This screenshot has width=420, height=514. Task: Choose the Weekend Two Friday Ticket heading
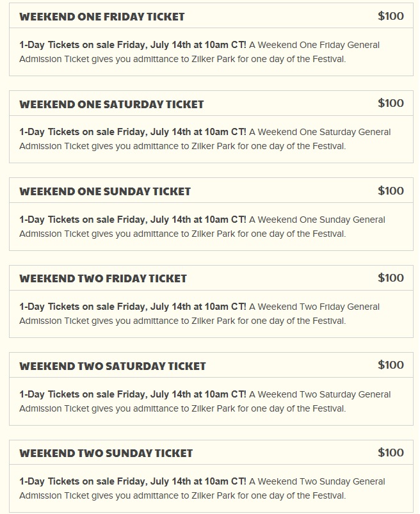pyautogui.click(x=103, y=278)
